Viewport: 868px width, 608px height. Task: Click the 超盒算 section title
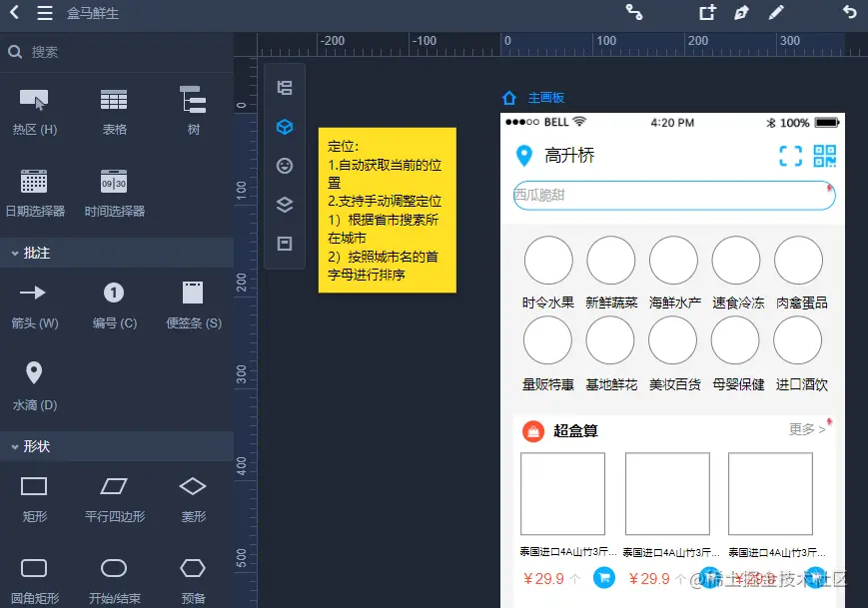coord(575,431)
